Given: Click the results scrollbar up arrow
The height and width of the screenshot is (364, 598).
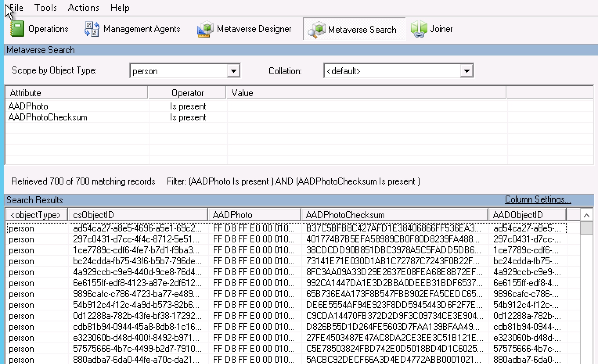Looking at the screenshot, I should click(587, 214).
